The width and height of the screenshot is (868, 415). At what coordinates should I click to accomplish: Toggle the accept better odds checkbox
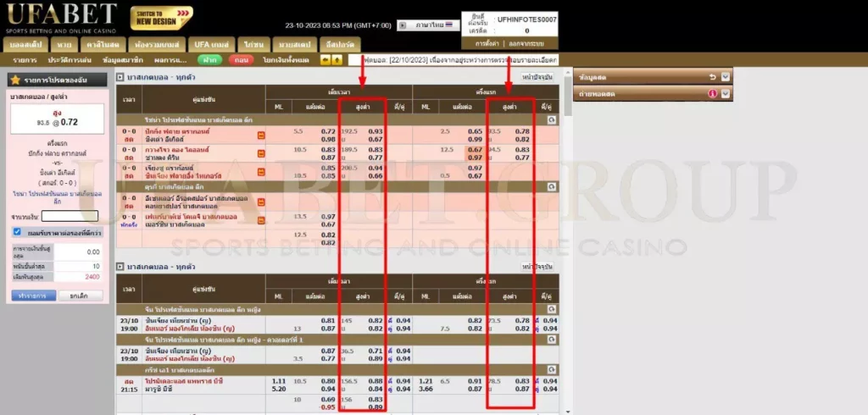coord(17,231)
